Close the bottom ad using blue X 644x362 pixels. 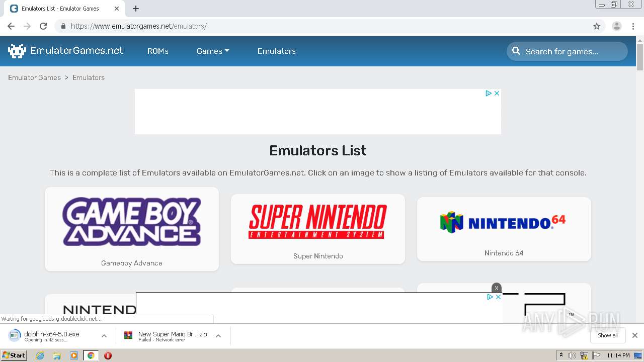coord(498,297)
